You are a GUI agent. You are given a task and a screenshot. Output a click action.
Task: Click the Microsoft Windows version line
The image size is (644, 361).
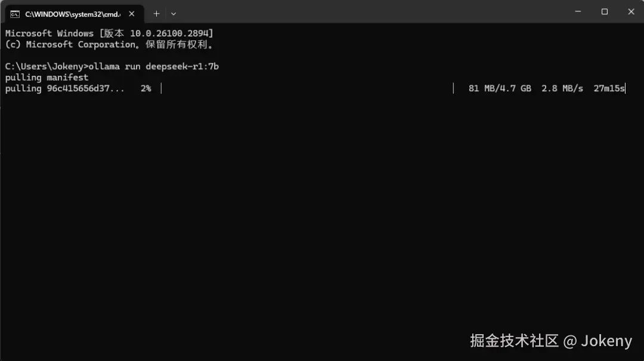109,33
